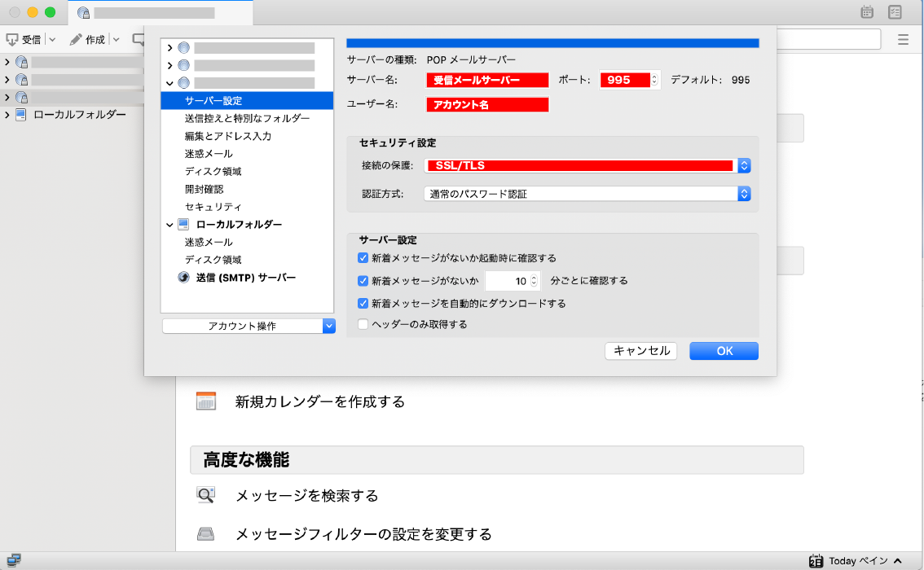Select 迷惑メール under the account settings
The height and width of the screenshot is (570, 924).
pos(209,154)
